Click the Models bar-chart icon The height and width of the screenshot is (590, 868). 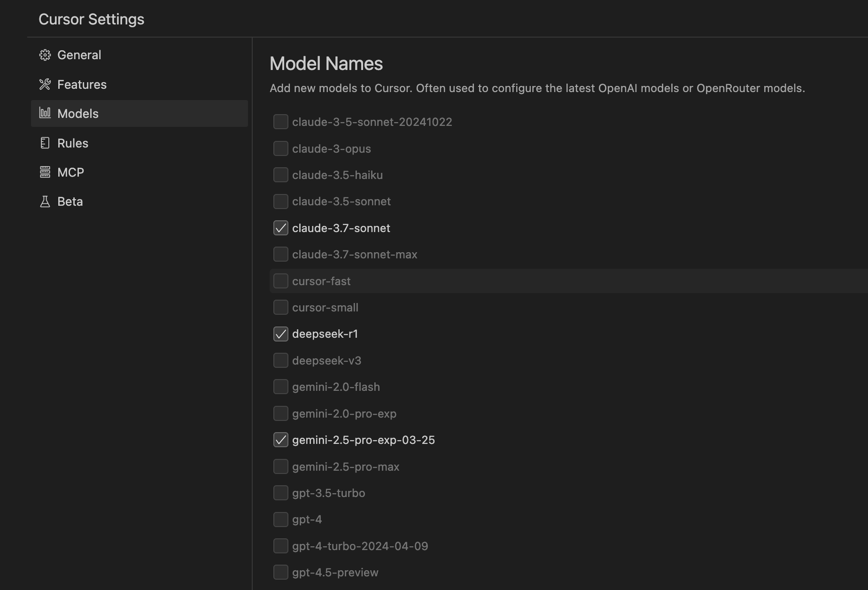pyautogui.click(x=45, y=113)
